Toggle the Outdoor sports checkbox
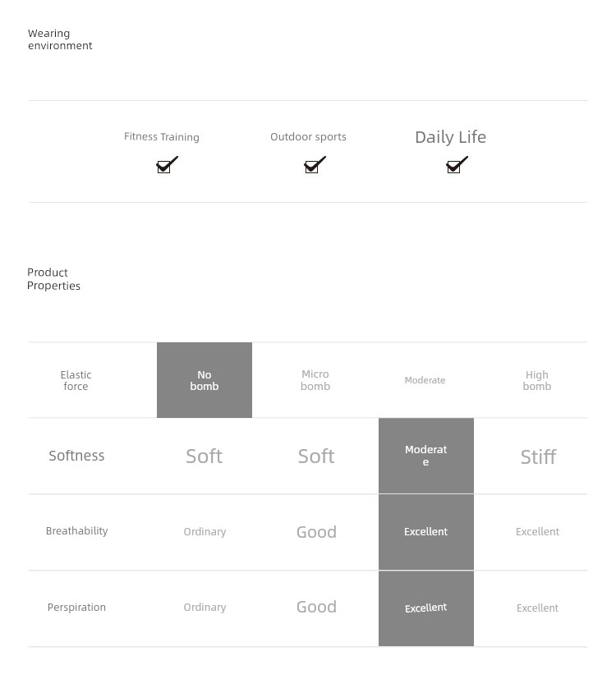616x679 pixels. (315, 165)
